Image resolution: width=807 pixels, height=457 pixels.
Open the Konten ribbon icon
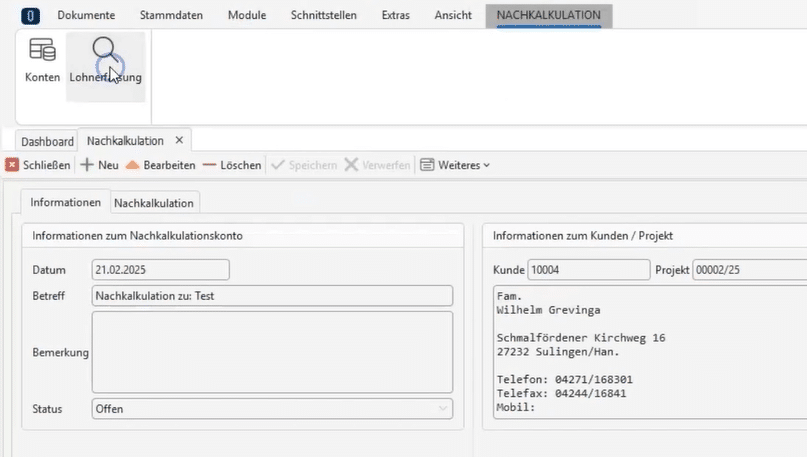42,61
